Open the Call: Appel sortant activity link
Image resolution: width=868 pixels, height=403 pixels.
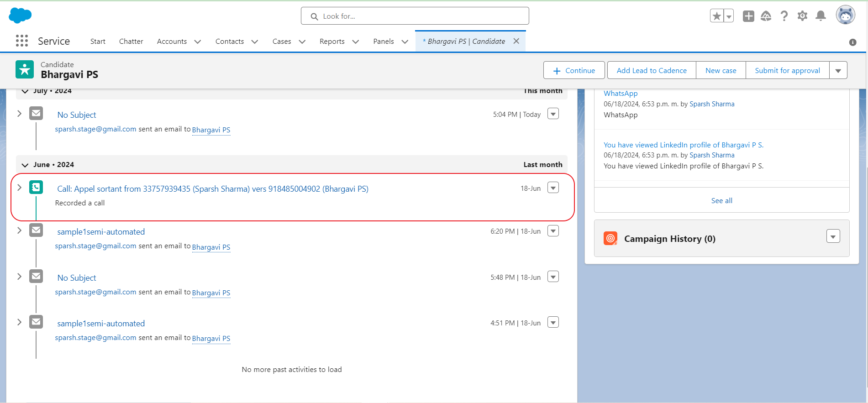213,188
